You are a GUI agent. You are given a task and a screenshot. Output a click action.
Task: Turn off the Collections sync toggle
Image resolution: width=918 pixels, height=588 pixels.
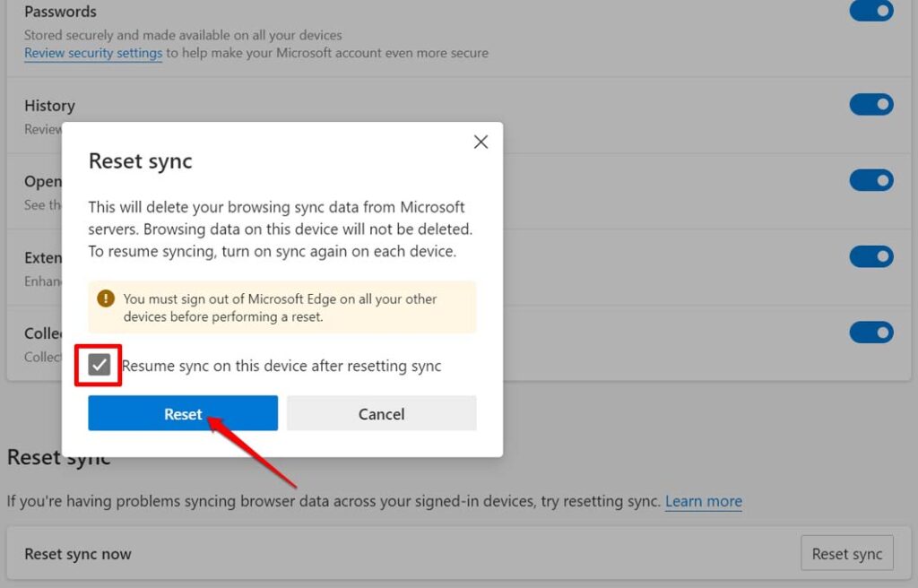(870, 332)
